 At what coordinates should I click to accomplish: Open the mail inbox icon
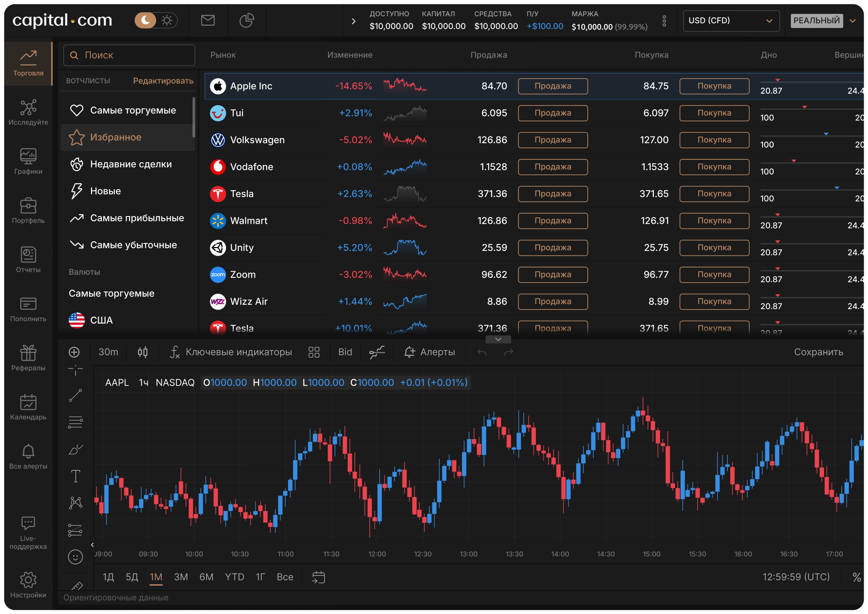point(208,20)
